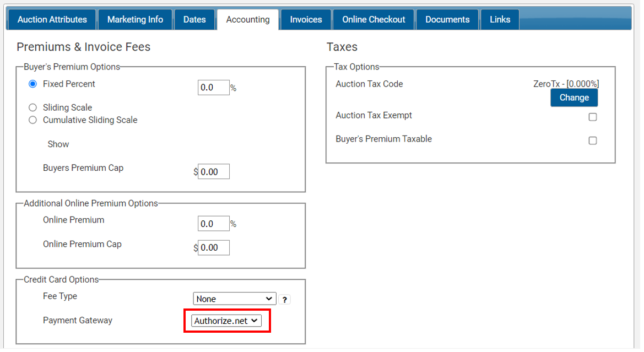Choose the Sliding Scale radio option

coord(33,108)
